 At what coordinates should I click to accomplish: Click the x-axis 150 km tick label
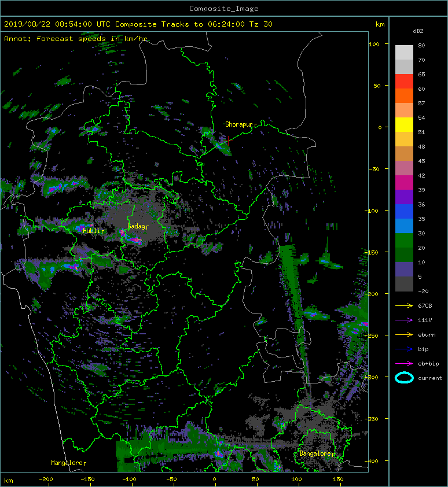click(338, 479)
